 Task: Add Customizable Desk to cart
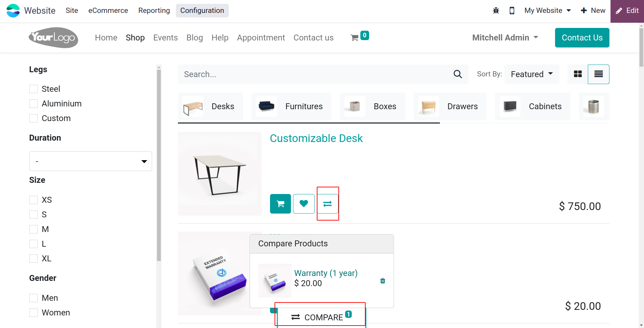[x=280, y=204]
